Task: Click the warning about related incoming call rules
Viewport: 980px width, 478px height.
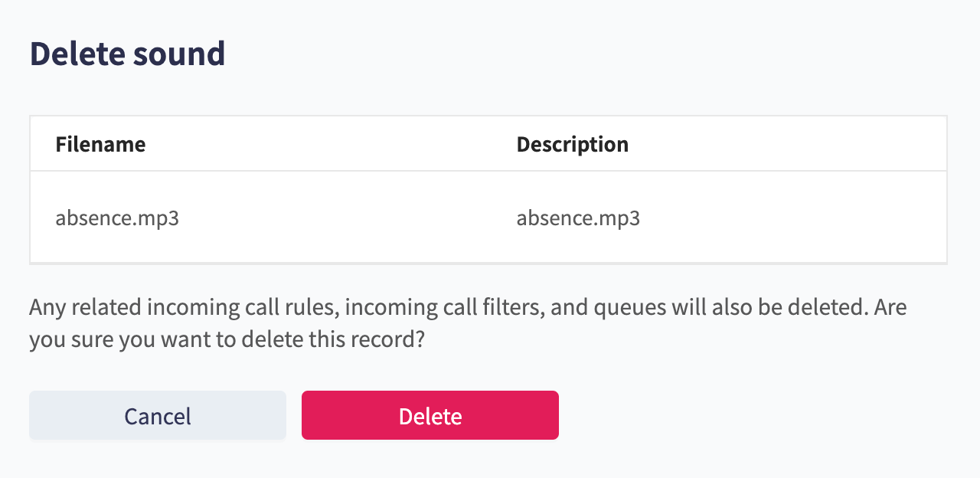Action: [468, 323]
